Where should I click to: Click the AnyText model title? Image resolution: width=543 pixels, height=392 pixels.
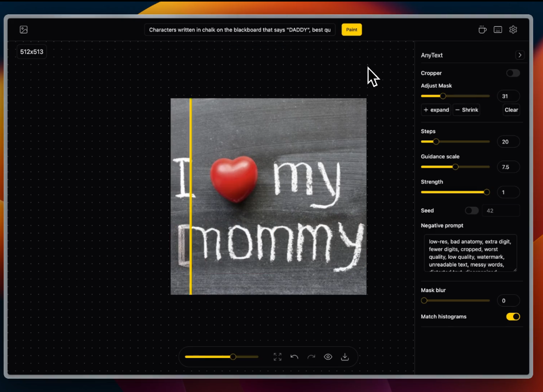tap(431, 55)
